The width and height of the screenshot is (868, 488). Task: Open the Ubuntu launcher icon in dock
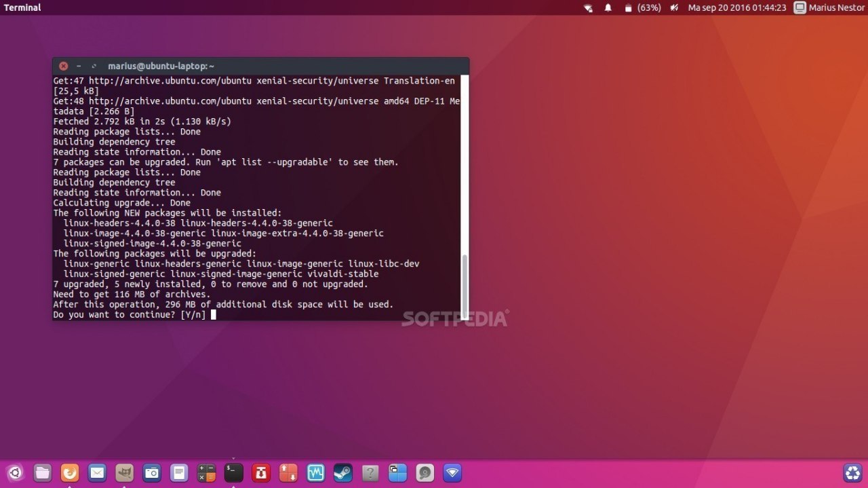click(15, 472)
